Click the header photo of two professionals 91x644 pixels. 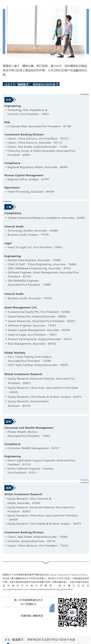click(x=46, y=31)
